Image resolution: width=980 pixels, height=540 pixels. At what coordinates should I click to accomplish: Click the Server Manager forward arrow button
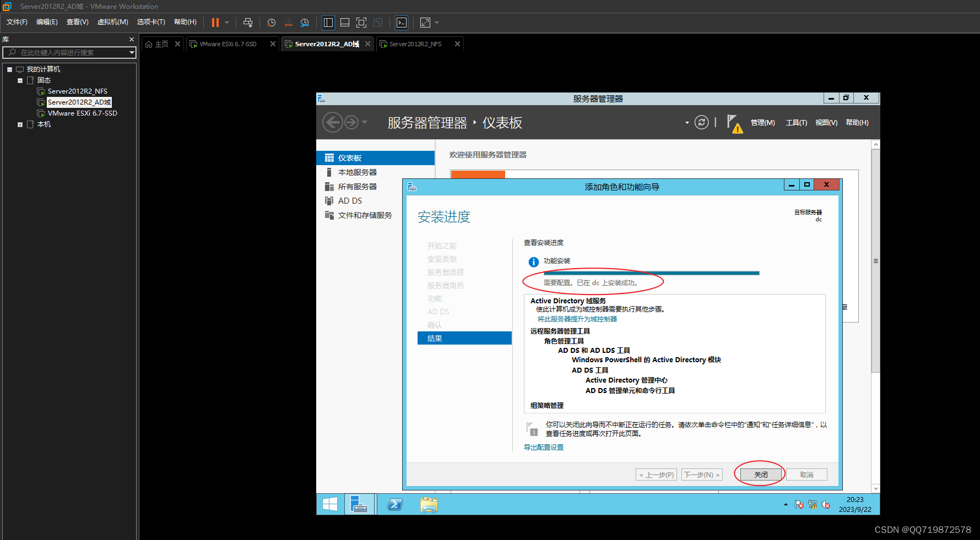click(x=351, y=122)
